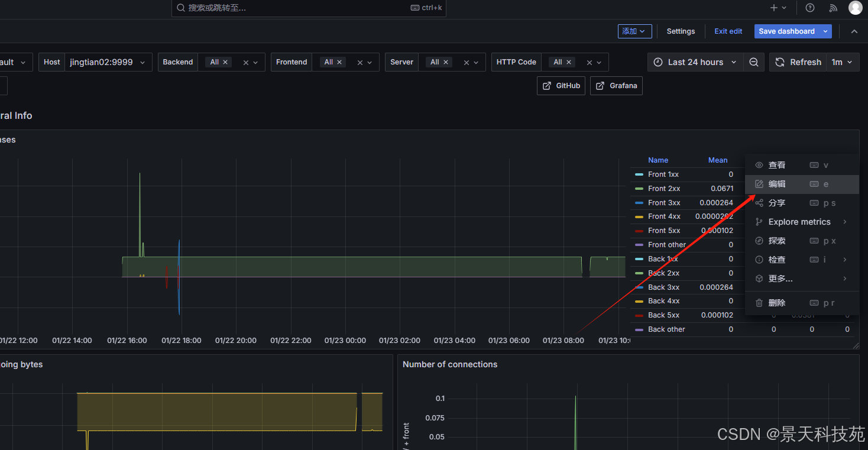The image size is (868, 450).
Task: Zoom out time range magnifier icon
Action: (753, 62)
